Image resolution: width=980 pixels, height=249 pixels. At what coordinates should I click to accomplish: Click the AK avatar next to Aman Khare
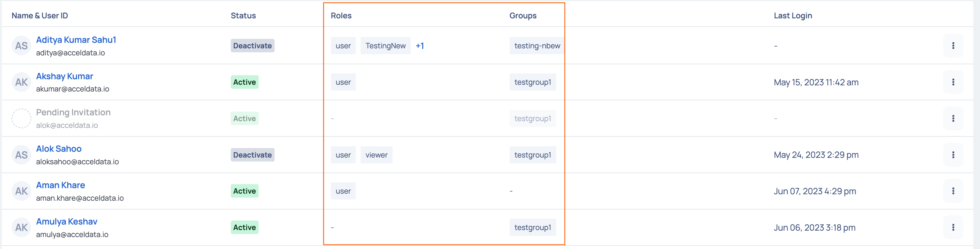point(21,191)
